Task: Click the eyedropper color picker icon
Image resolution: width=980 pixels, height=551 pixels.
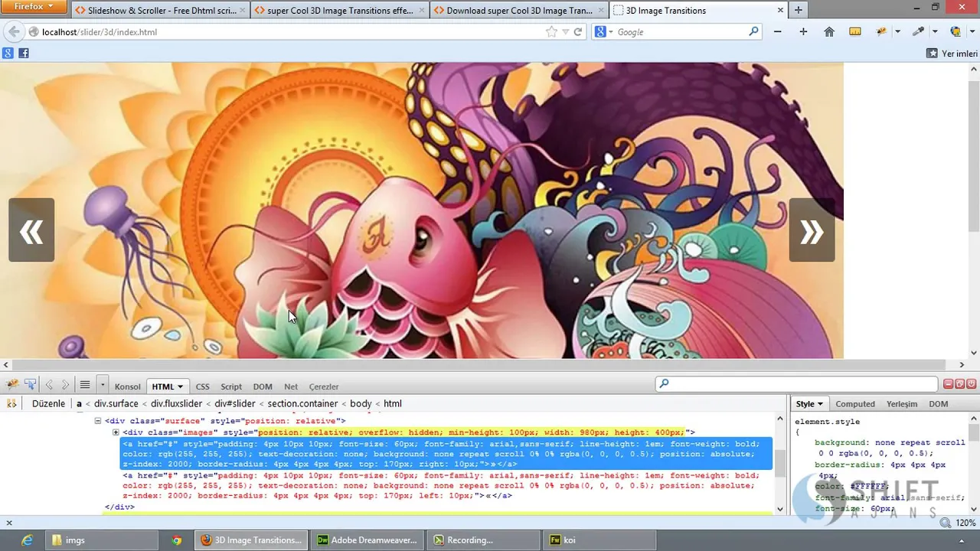Action: coord(919,31)
